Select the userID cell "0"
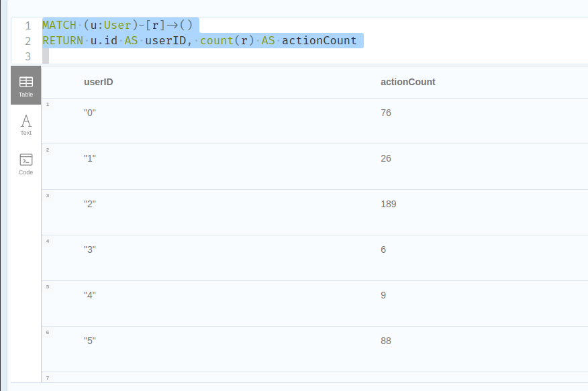 click(90, 113)
